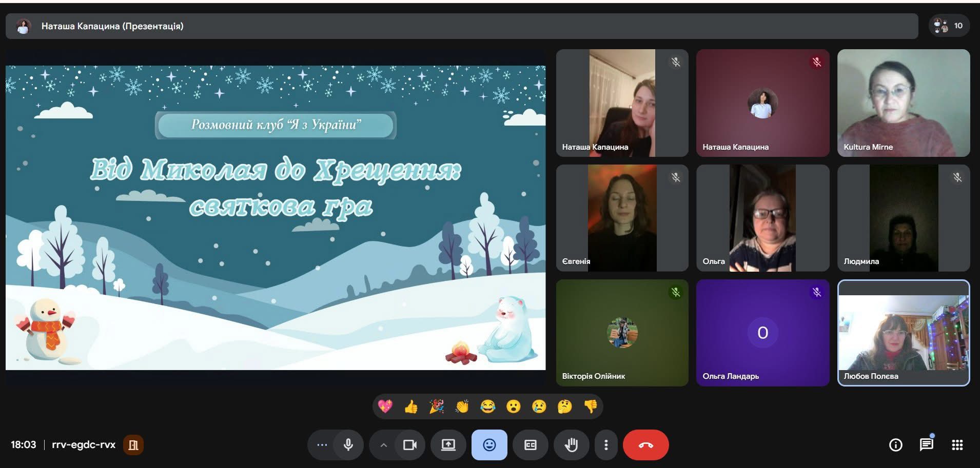Screen dimensions: 980x468
Task: Open more options three-dot menu
Action: point(606,445)
